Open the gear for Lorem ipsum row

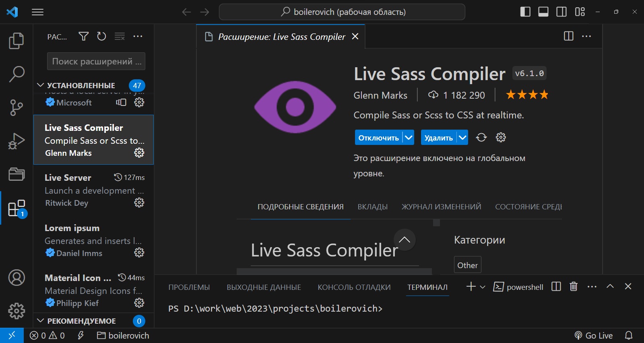pyautogui.click(x=139, y=252)
